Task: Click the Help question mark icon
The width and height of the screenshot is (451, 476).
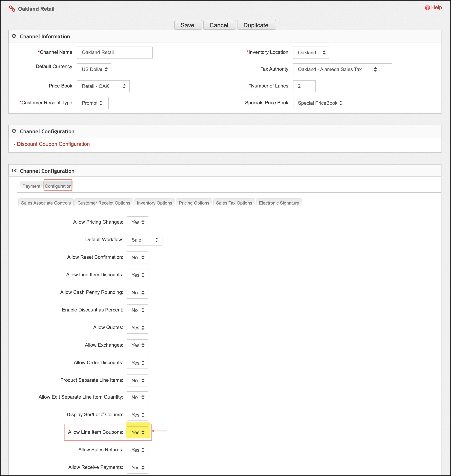Action: coord(427,8)
